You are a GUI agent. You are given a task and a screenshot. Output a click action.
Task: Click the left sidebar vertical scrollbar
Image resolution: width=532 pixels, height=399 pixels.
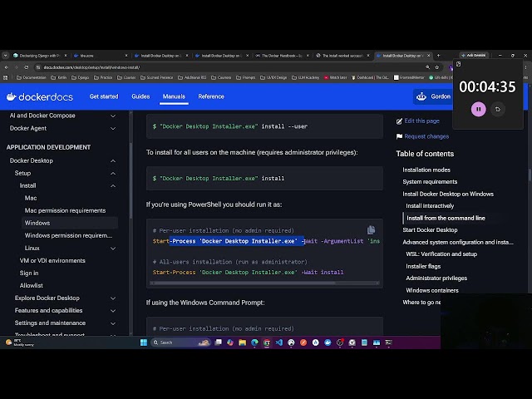(x=131, y=180)
